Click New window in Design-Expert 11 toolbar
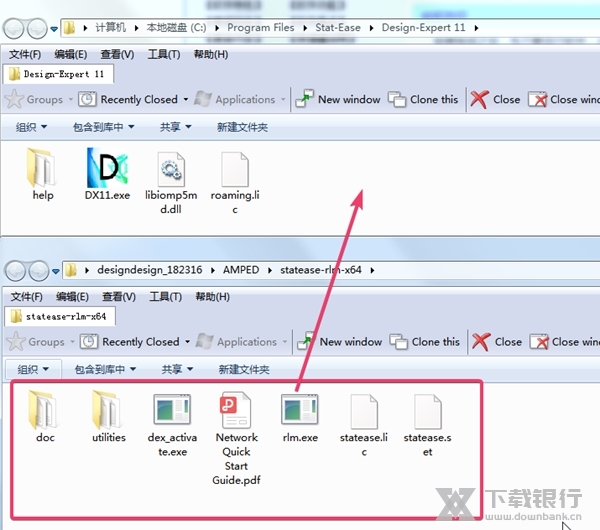The width and height of the screenshot is (600, 530). [338, 99]
